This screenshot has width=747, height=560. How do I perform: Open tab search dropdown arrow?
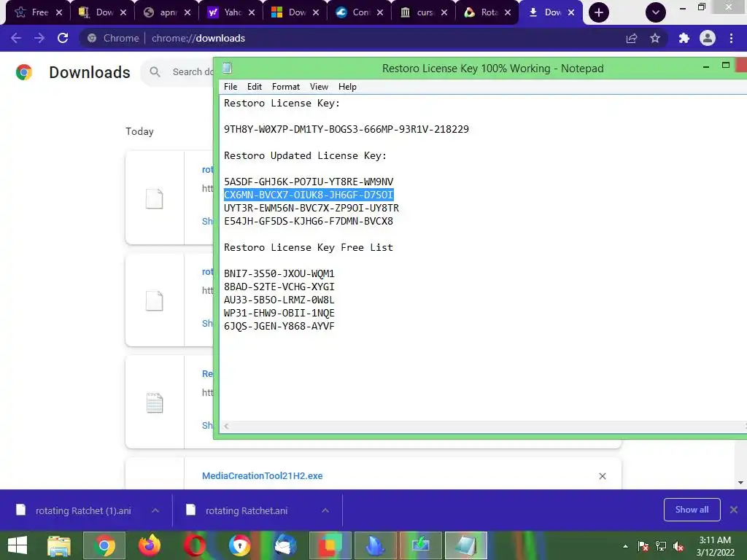656,12
